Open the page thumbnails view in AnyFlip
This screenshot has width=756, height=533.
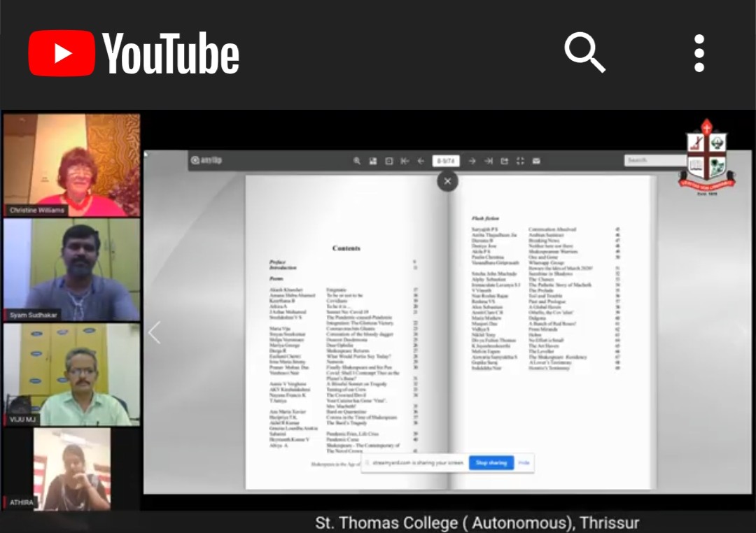click(x=372, y=161)
